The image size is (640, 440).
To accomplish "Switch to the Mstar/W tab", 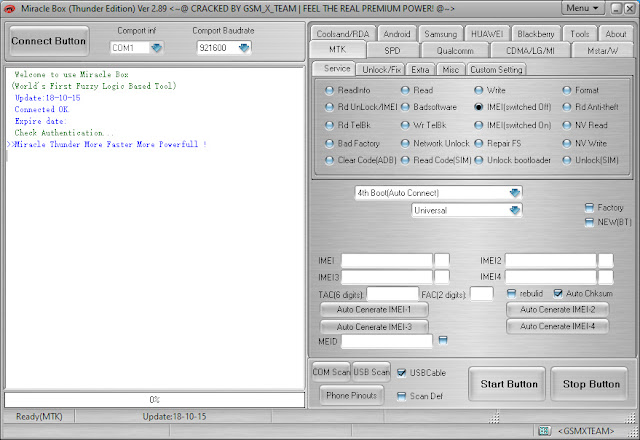I will [603, 51].
